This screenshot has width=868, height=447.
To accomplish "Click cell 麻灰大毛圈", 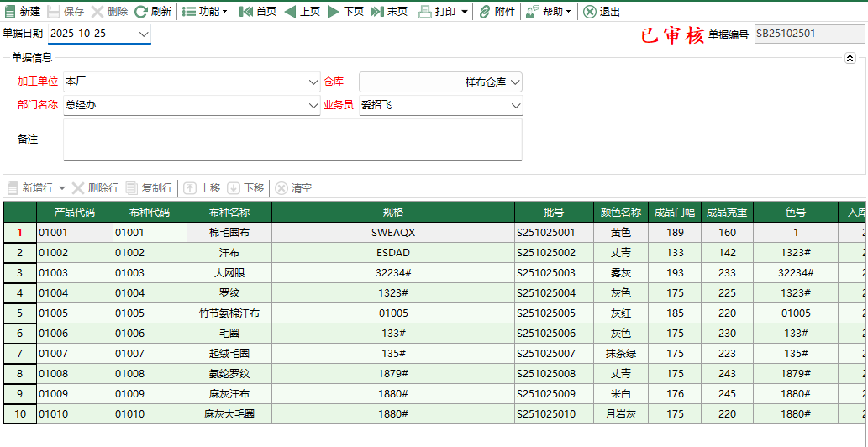I will [229, 413].
